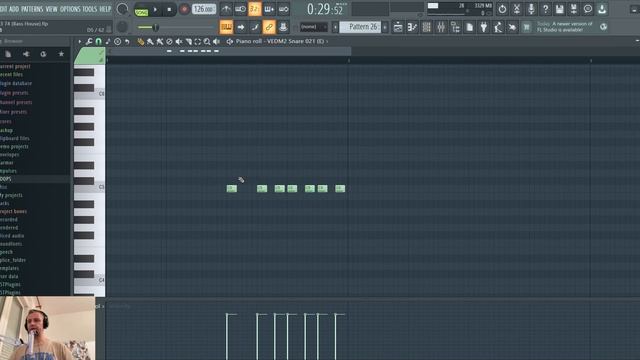Open the newer version available notification

(565, 27)
